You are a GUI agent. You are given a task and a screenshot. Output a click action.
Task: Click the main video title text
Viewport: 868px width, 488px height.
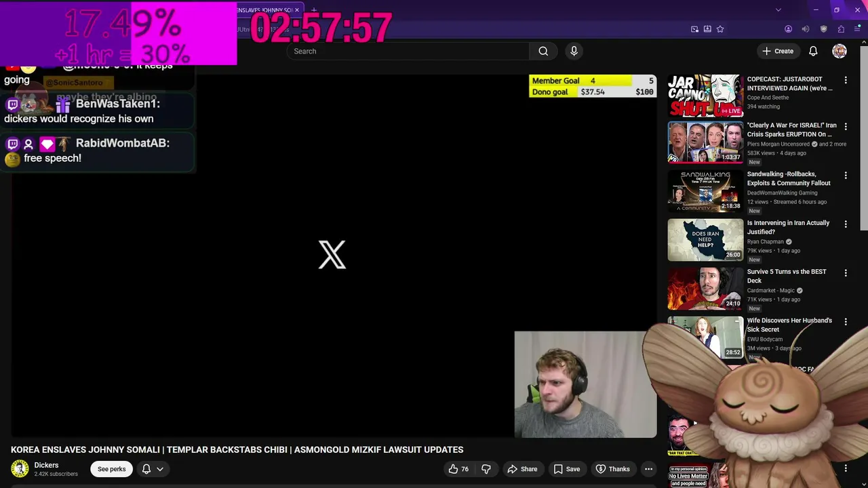[237, 449]
